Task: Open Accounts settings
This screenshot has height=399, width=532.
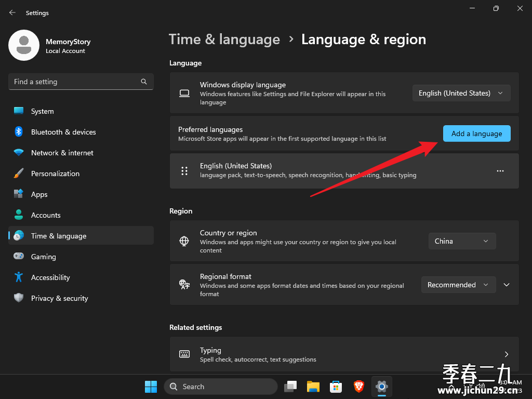Action: click(81, 215)
